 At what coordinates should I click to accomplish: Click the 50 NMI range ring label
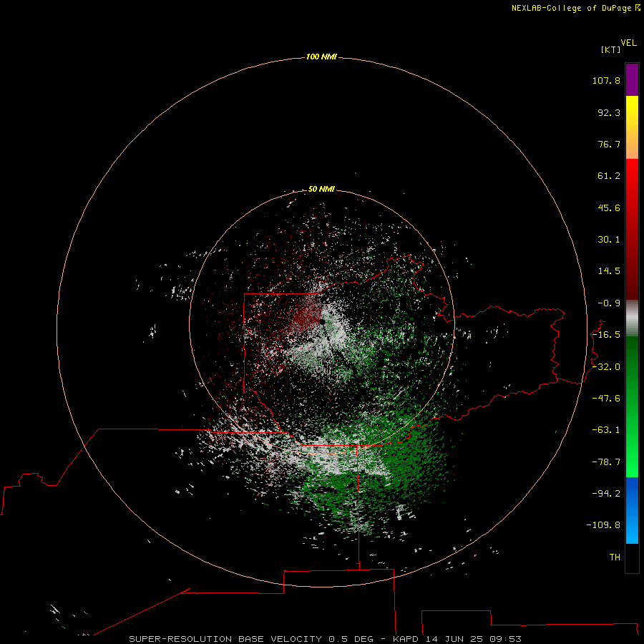[321, 190]
